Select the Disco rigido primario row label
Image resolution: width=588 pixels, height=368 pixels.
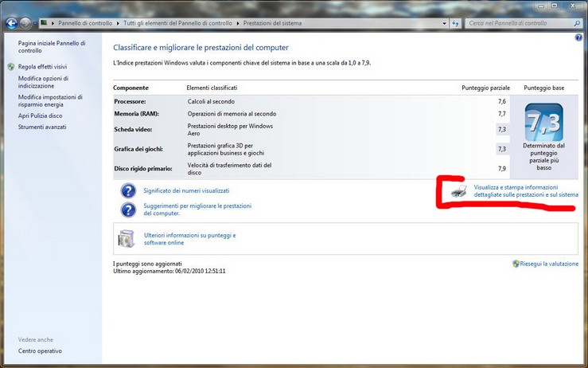pos(143,169)
